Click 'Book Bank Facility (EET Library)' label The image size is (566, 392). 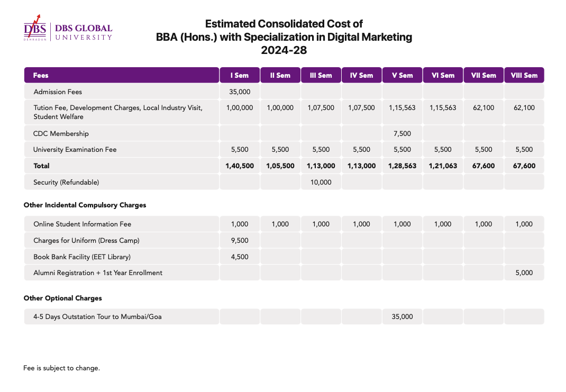[x=82, y=257]
